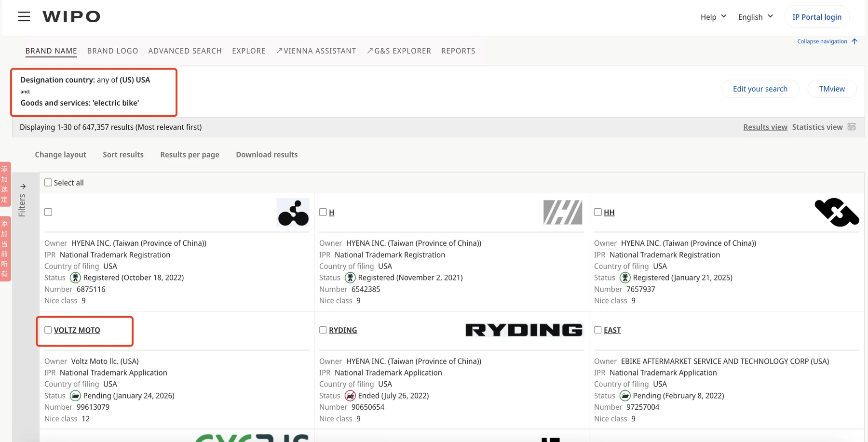868x442 pixels.
Task: Click registered status icon for number 7657937
Action: point(625,278)
